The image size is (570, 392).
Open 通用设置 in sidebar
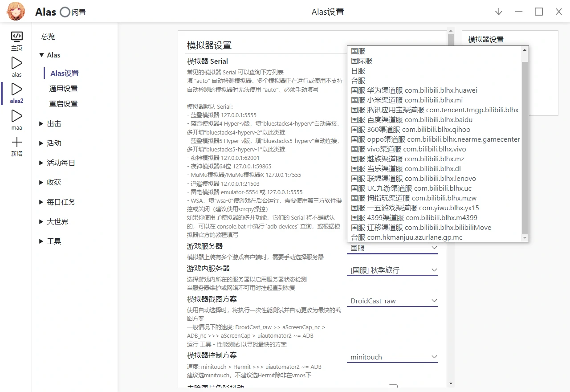[x=63, y=88]
